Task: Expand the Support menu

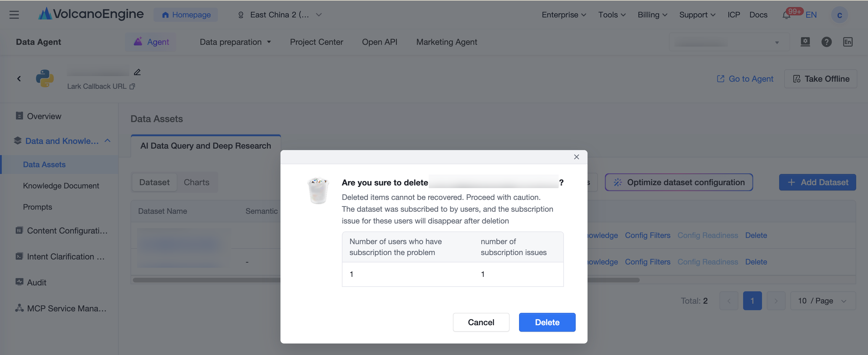Action: click(697, 15)
